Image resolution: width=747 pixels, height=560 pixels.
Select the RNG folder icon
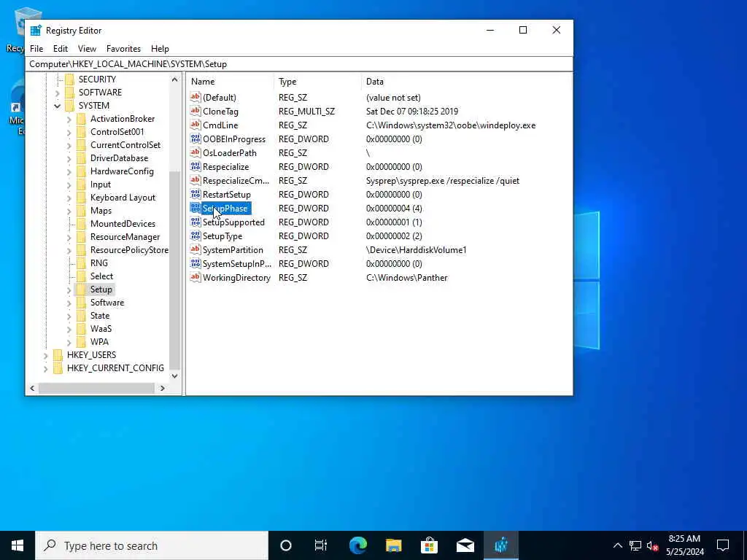(82, 263)
